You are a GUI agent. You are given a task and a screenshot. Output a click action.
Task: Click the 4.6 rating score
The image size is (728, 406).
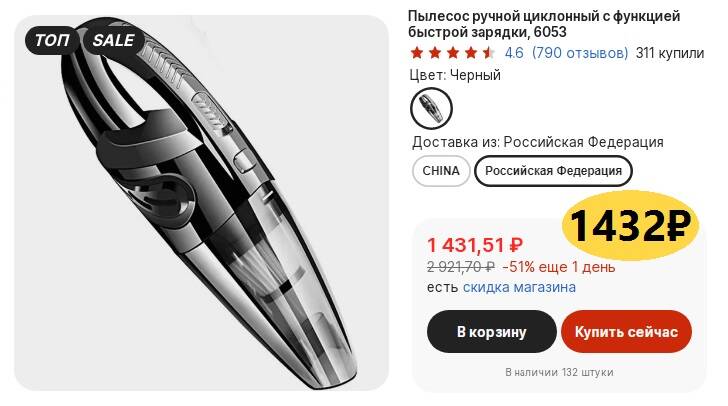(x=514, y=53)
